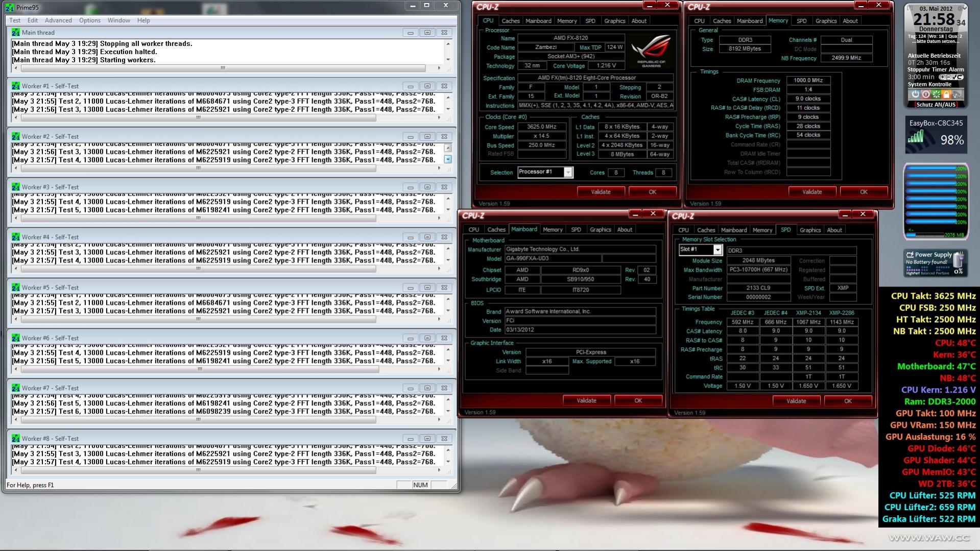Switch to SPD tab in the CPU-Z Memory window
Screen dimensions: 980x551
point(802,21)
